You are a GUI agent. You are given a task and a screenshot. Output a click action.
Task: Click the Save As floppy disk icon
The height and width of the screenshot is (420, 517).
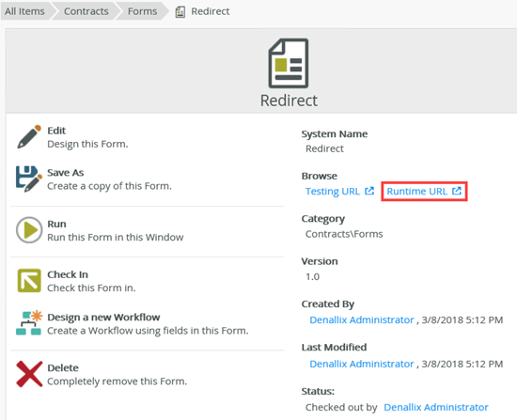[29, 179]
